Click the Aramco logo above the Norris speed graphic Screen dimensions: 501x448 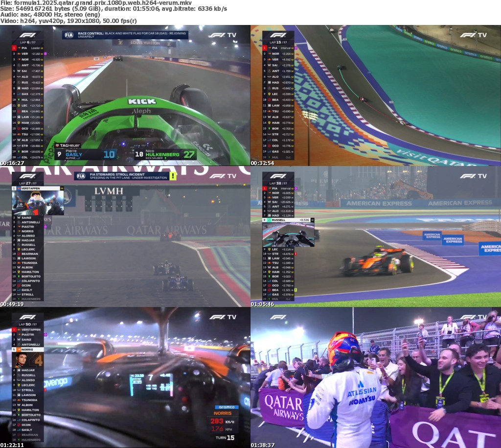point(227,407)
